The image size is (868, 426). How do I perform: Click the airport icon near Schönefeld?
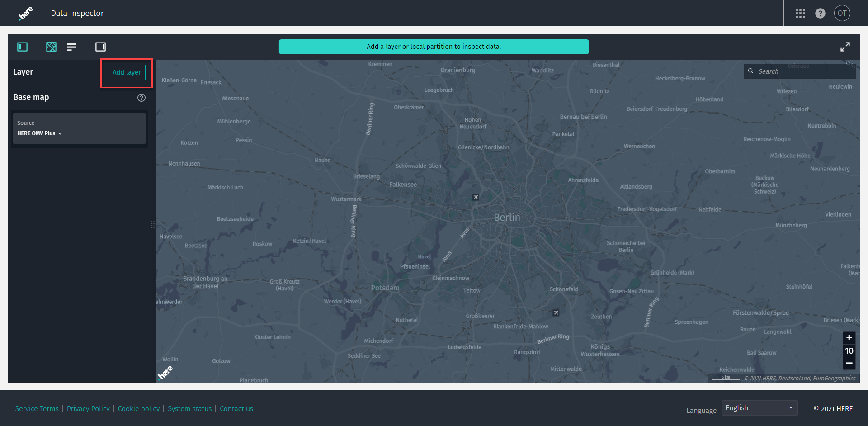click(556, 313)
